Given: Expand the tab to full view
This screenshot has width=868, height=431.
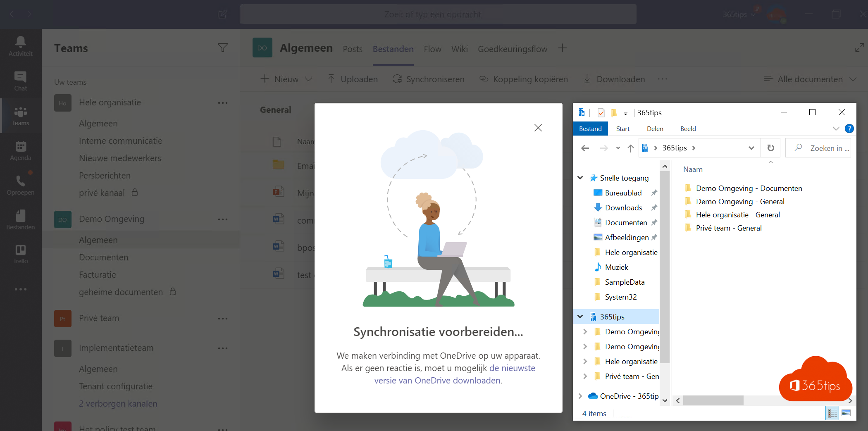Looking at the screenshot, I should [859, 48].
